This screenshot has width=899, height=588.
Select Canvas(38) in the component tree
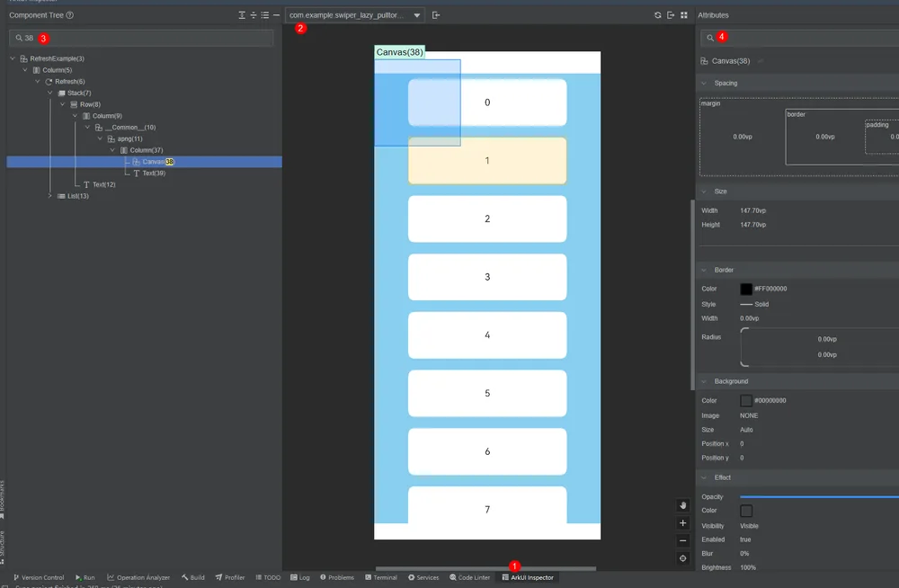click(x=145, y=162)
